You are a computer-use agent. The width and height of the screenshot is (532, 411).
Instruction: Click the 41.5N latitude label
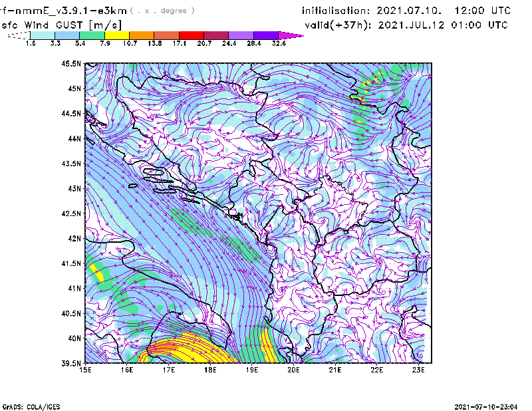coord(71,263)
